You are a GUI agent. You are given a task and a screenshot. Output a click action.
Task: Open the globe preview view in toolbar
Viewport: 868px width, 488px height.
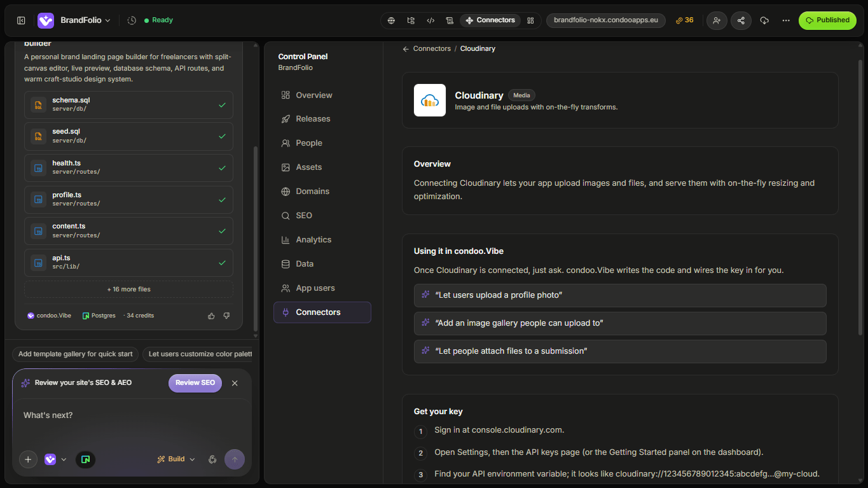pos(392,20)
